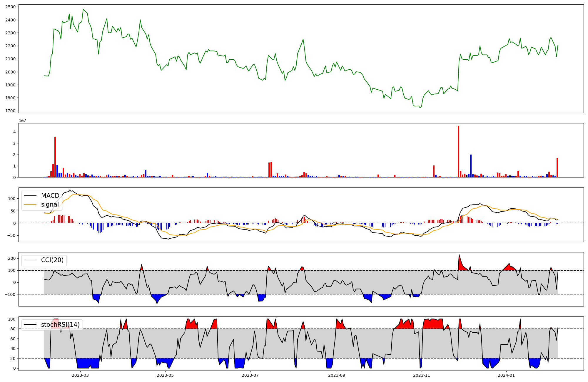Viewport: 588px width, 382px height.
Task: Click the 2023-07 x-axis date label
Action: pos(250,375)
